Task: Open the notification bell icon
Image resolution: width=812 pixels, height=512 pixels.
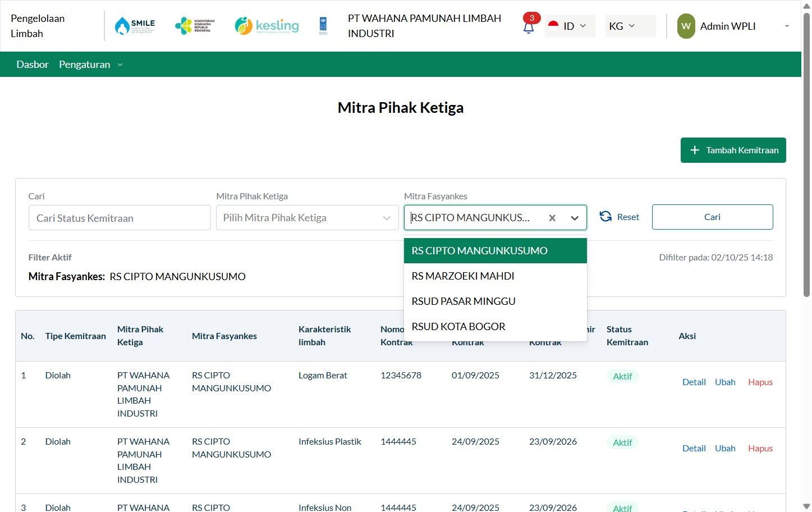Action: tap(528, 28)
